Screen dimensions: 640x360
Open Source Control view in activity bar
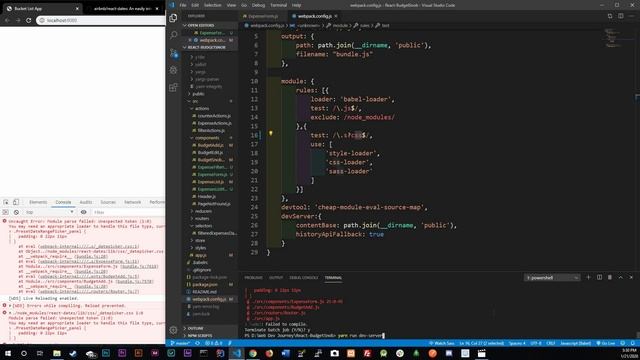pos(173,53)
